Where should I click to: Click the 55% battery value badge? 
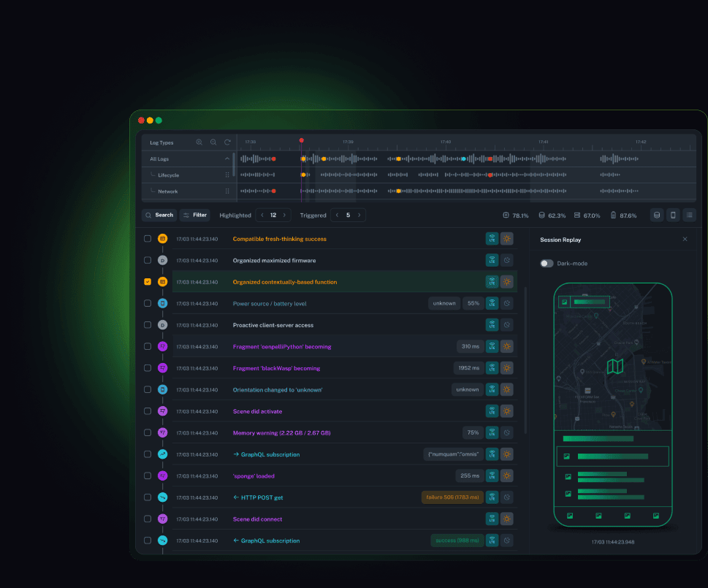click(473, 303)
